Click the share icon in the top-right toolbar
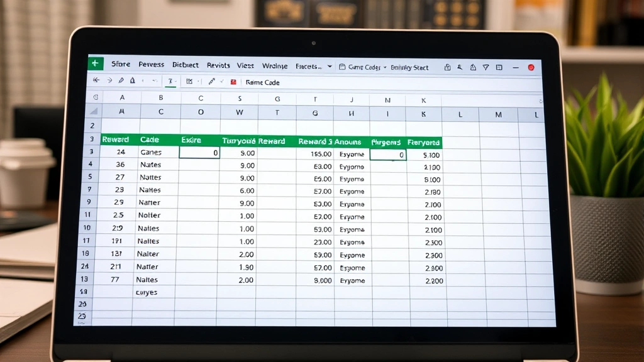The height and width of the screenshot is (362, 644). (447, 67)
